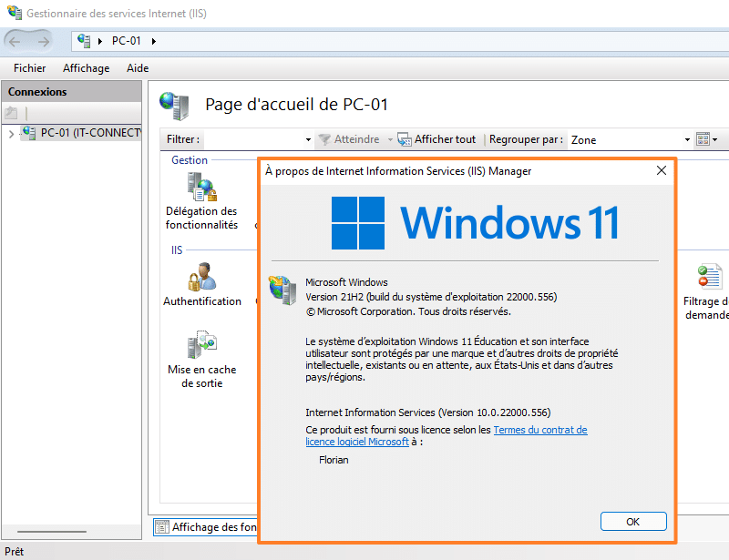
Task: Click the Version 21H2 build text
Action: point(431,297)
